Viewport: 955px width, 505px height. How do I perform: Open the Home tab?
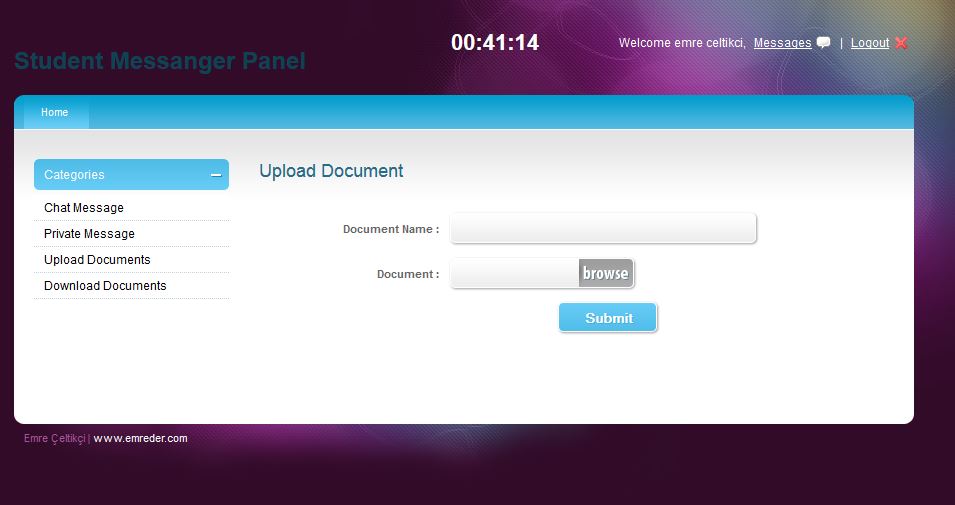tap(55, 113)
